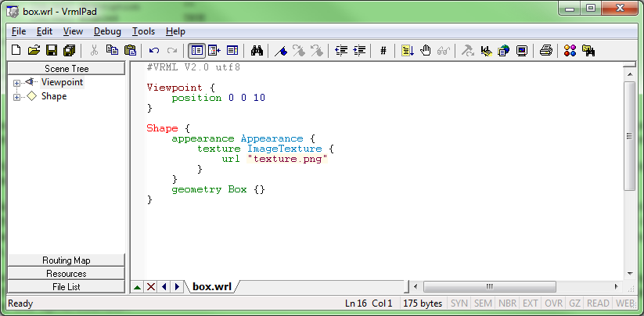
Task: Click the Undo arrow icon
Action: pos(154,51)
